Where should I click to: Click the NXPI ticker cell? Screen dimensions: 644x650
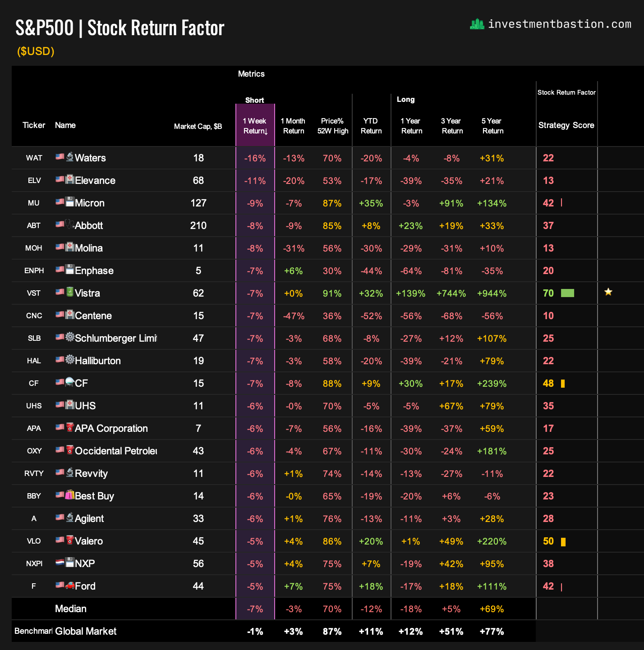coord(34,563)
